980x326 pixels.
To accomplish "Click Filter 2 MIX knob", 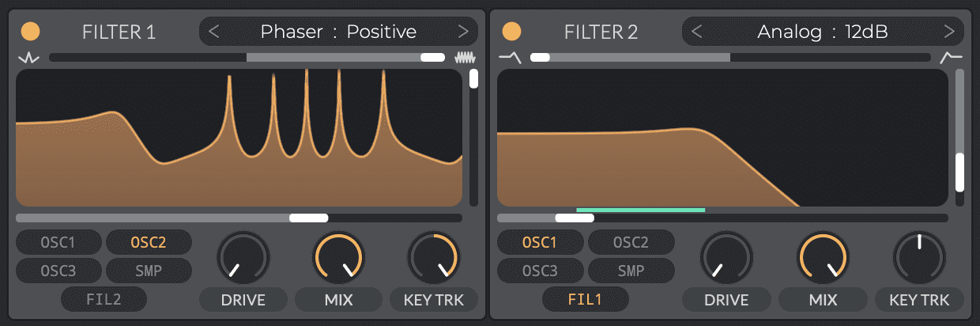I will click(x=823, y=257).
